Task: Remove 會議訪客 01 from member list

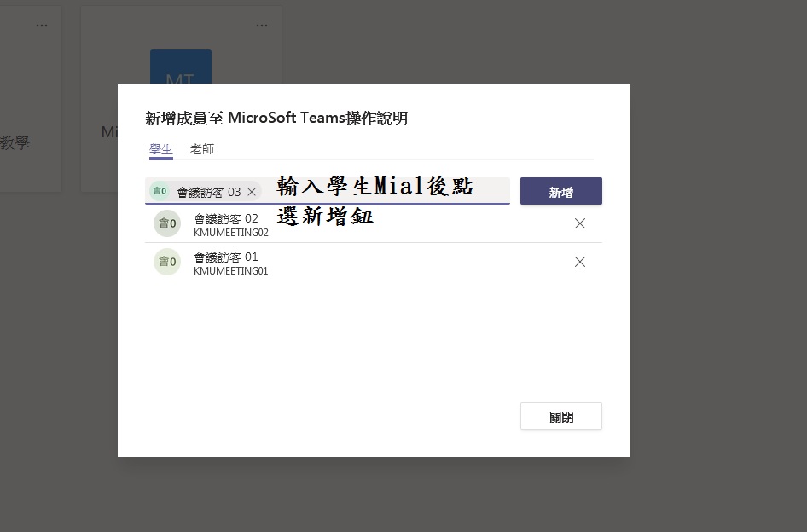Action: point(580,262)
